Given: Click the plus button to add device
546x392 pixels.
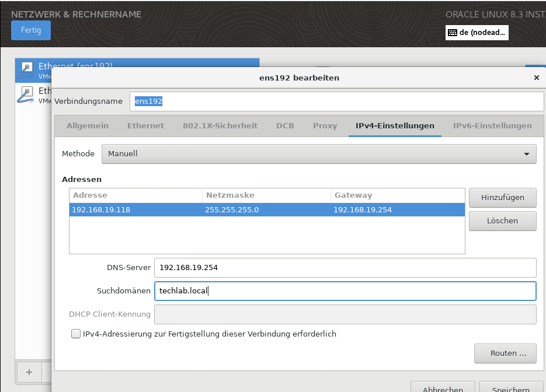Looking at the screenshot, I should [x=29, y=372].
